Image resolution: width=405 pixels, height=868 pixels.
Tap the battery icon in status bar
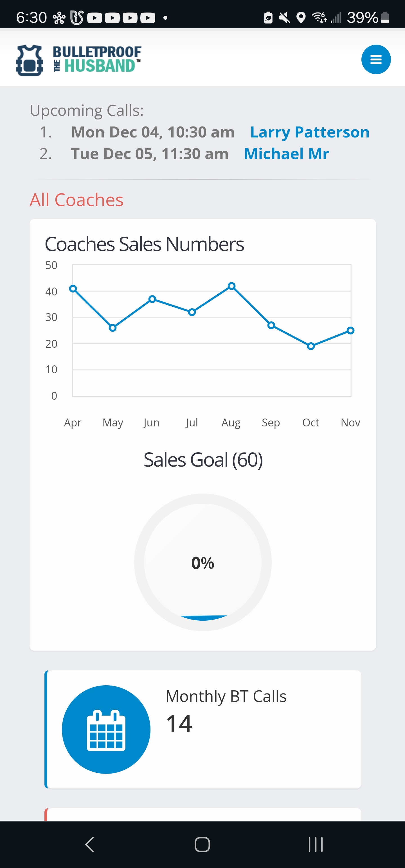pyautogui.click(x=385, y=17)
